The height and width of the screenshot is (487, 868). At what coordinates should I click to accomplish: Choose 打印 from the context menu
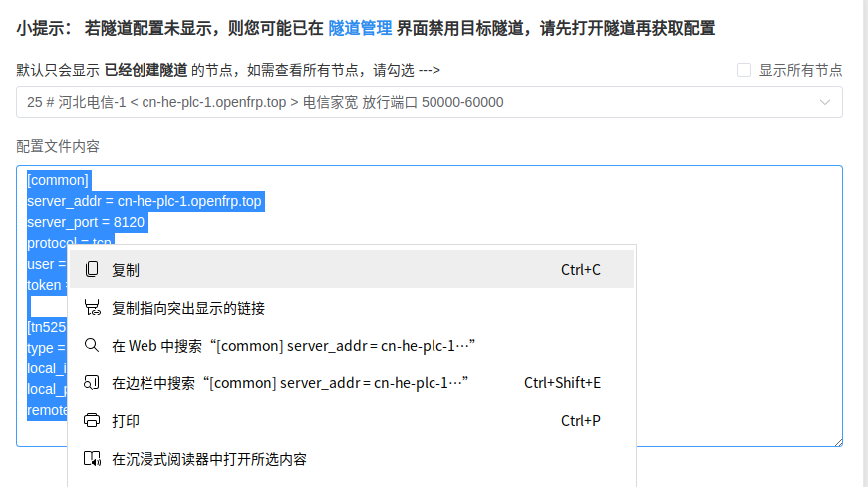point(126,421)
